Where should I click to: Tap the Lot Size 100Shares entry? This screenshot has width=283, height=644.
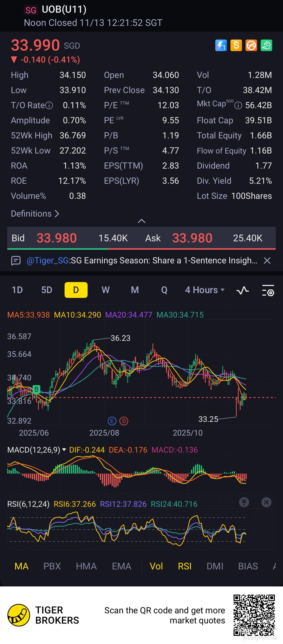[x=234, y=196]
